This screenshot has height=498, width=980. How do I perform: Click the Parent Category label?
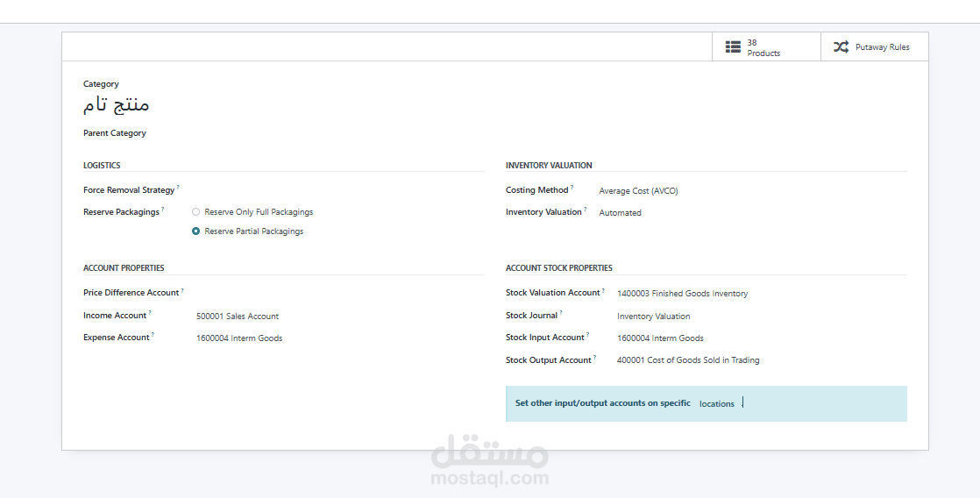(x=114, y=133)
